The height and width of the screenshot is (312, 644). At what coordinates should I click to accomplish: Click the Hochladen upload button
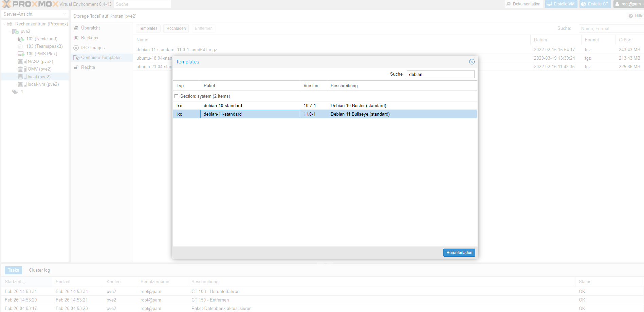(176, 28)
